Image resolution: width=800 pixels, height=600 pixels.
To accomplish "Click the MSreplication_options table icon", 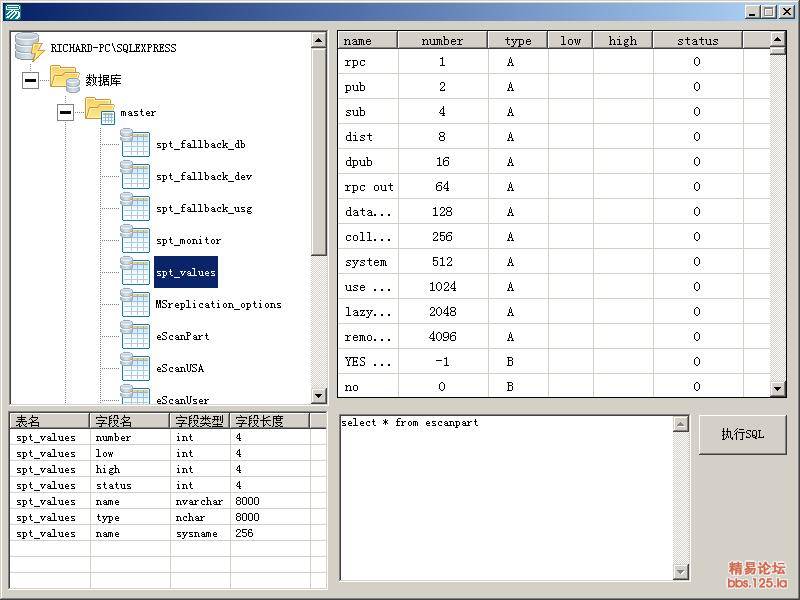I will (x=135, y=304).
